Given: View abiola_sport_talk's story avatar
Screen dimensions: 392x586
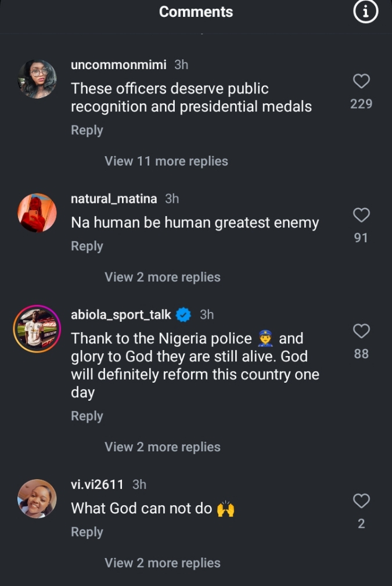Looking at the screenshot, I should click(37, 329).
